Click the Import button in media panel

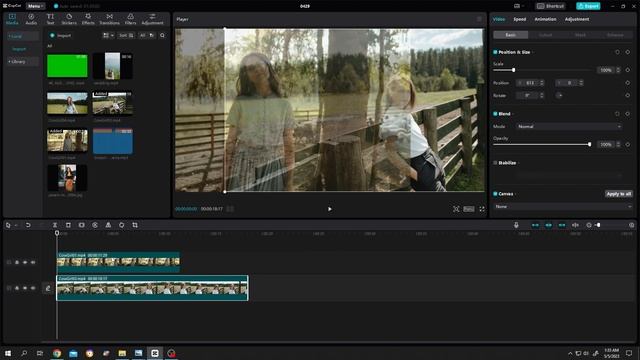point(60,36)
